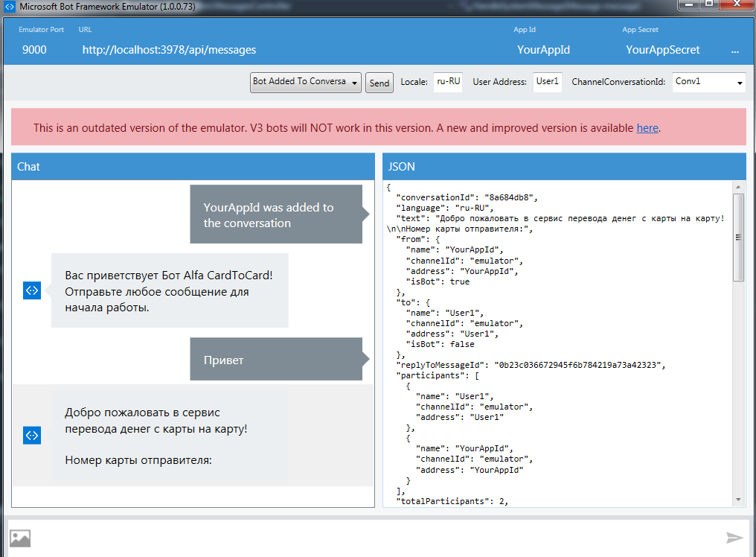
Task: Select the 'Вас приветствует Бот Alfa CardToCard' message
Action: click(170, 290)
